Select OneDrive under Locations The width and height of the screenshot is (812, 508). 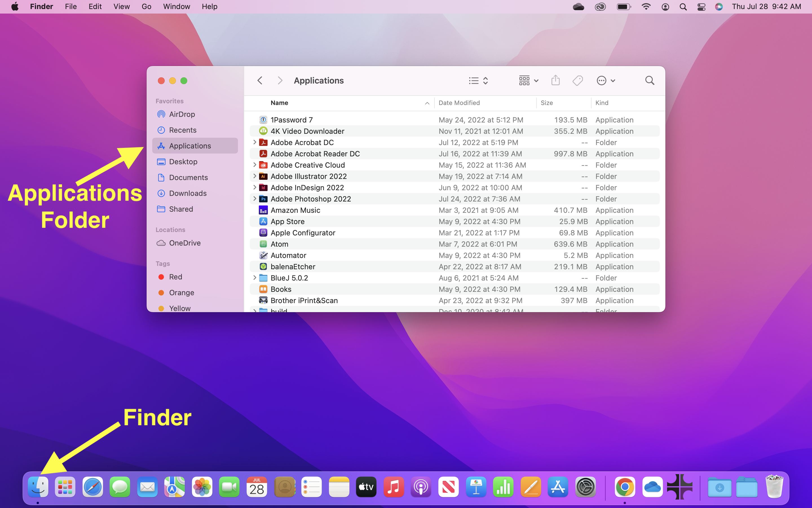coord(195,243)
